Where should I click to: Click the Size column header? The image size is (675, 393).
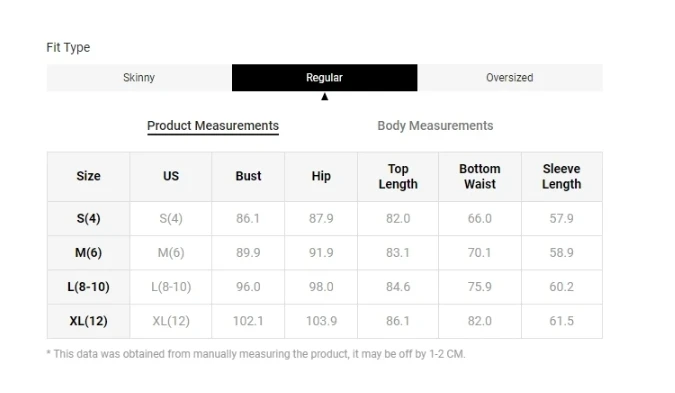(88, 176)
